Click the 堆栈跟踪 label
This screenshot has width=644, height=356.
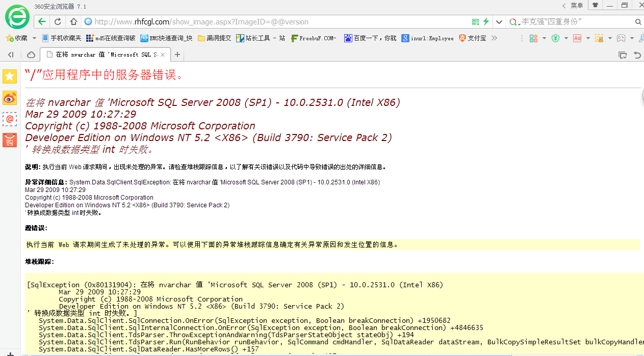(x=39, y=261)
